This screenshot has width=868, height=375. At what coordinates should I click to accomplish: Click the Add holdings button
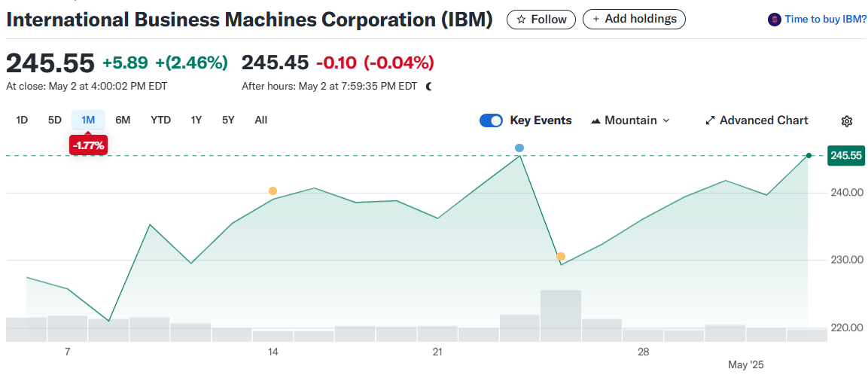[635, 20]
